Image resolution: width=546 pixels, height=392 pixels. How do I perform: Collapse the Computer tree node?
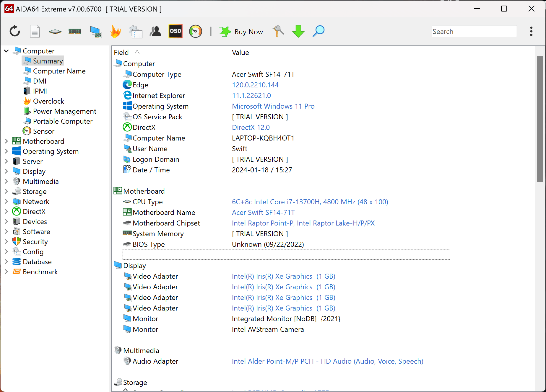click(6, 51)
